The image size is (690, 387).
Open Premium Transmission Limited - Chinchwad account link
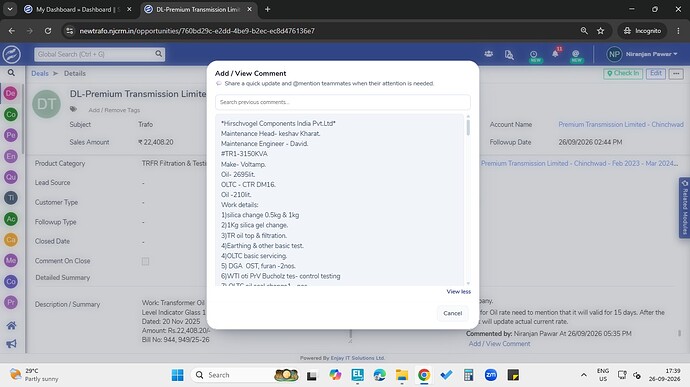(621, 125)
